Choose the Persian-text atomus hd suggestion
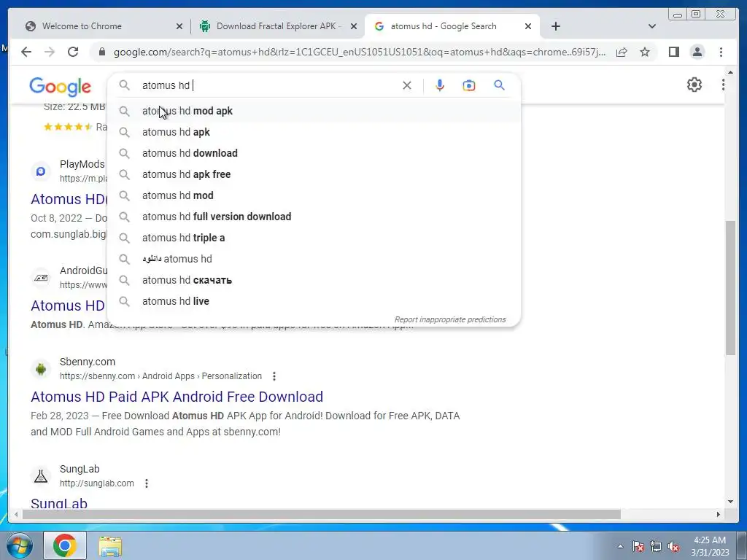 pos(314,259)
